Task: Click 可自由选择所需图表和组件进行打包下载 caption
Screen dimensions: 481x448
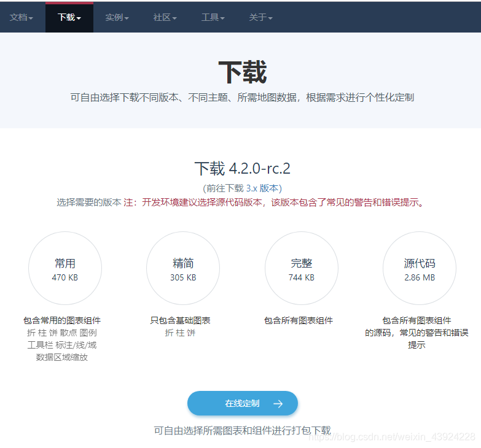Action: pos(242,431)
